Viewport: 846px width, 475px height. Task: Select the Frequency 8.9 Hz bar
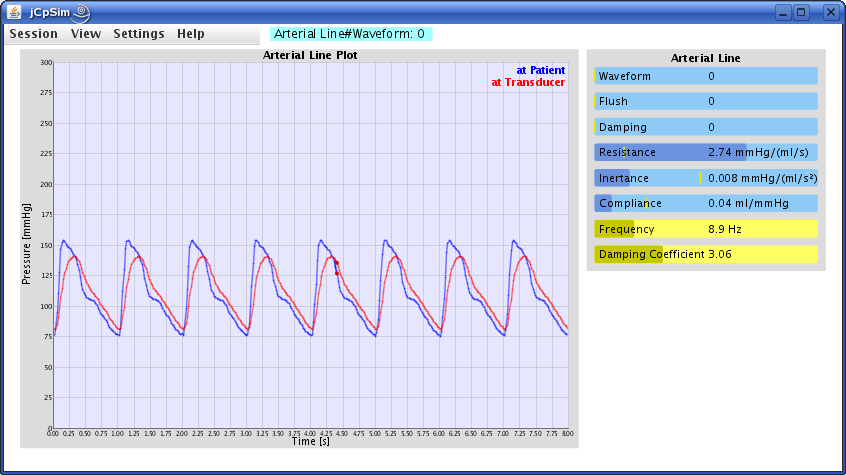(705, 229)
